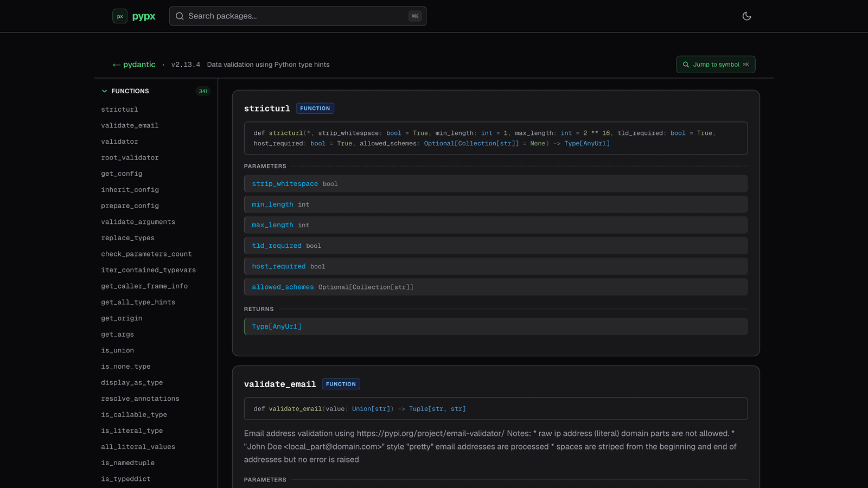Click the host_required parameter row
The width and height of the screenshot is (868, 488).
496,266
